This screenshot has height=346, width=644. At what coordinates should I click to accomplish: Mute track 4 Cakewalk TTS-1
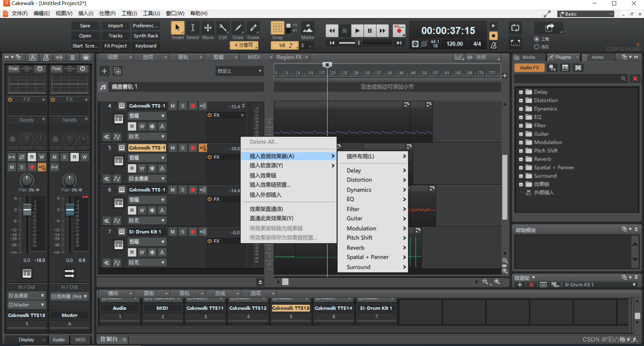pyautogui.click(x=172, y=106)
